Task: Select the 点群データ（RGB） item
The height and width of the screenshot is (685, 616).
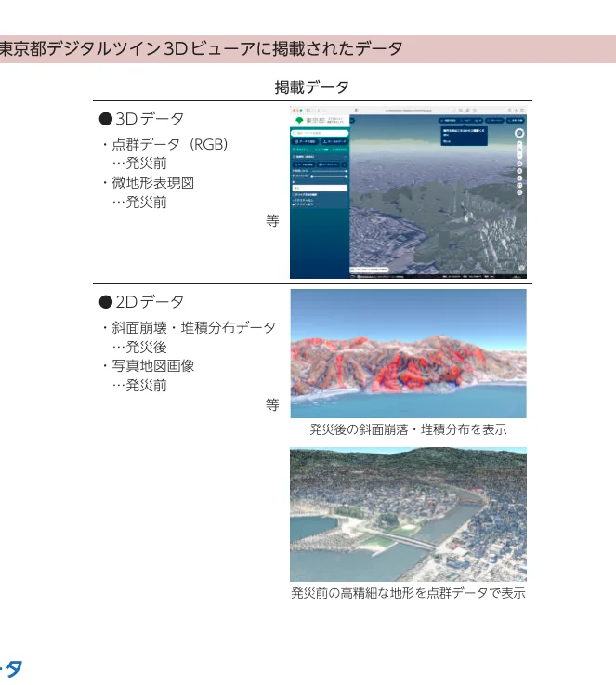Action: click(x=165, y=144)
